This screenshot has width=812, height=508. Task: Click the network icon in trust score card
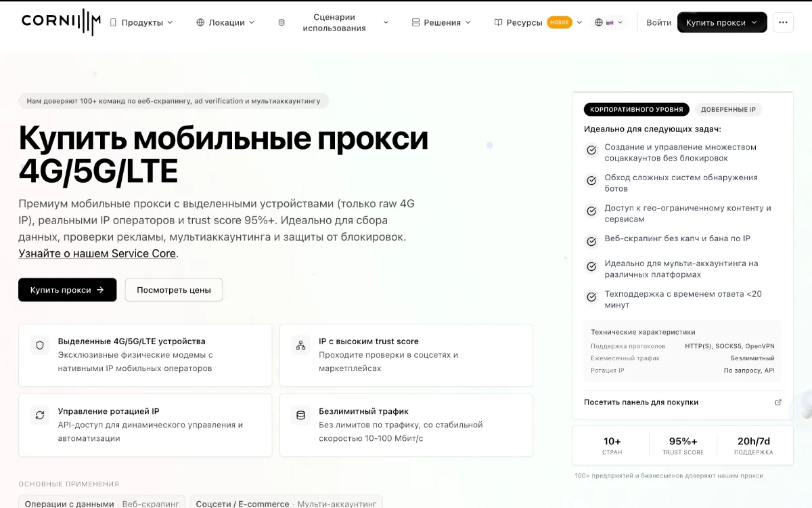coord(301,345)
